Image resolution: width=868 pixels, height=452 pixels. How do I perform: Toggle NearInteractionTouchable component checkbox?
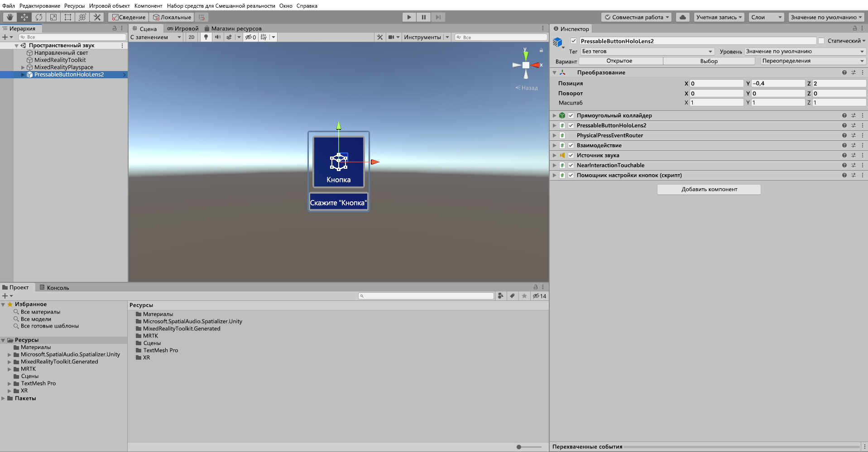(571, 165)
